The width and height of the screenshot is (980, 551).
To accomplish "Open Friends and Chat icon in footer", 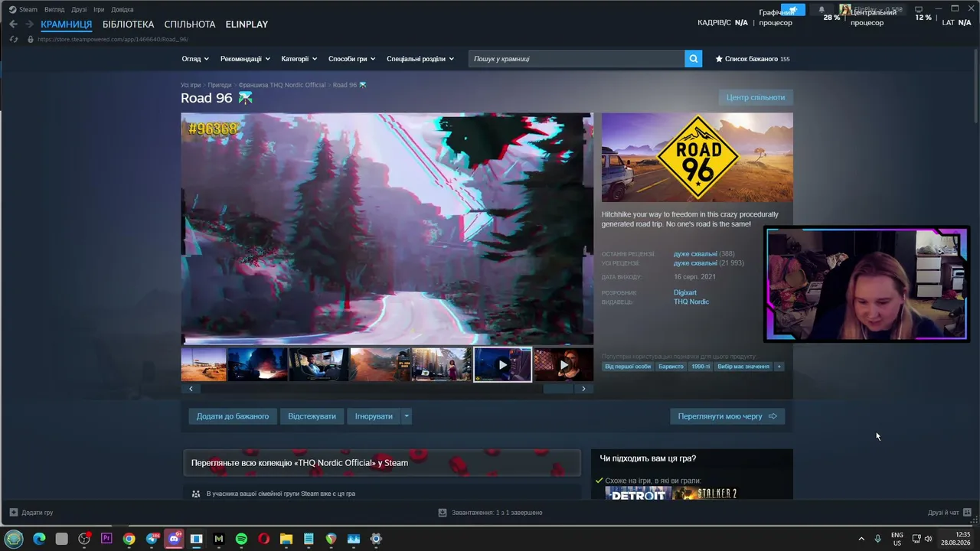I will 967,512.
